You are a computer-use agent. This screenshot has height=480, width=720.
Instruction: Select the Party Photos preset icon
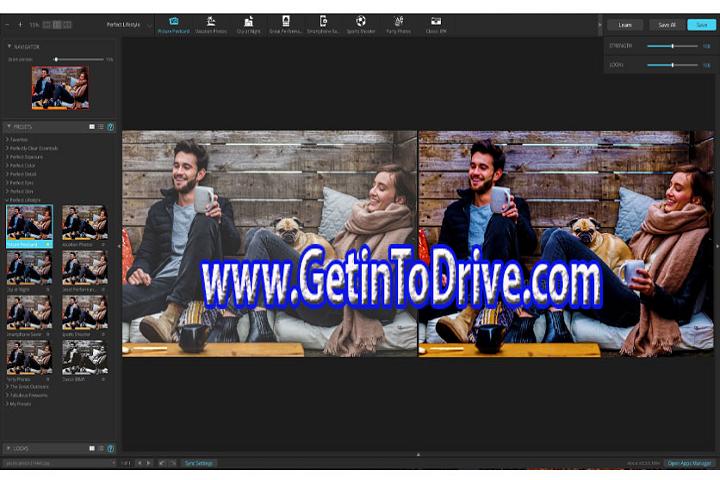pyautogui.click(x=399, y=25)
